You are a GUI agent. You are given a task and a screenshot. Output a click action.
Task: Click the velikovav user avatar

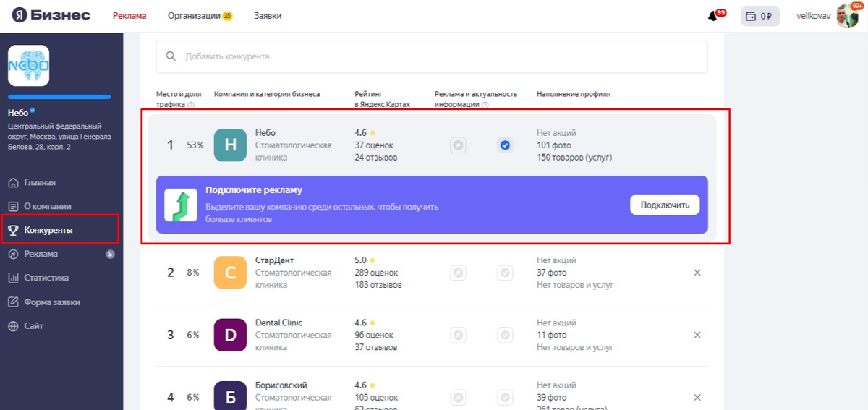click(x=847, y=16)
